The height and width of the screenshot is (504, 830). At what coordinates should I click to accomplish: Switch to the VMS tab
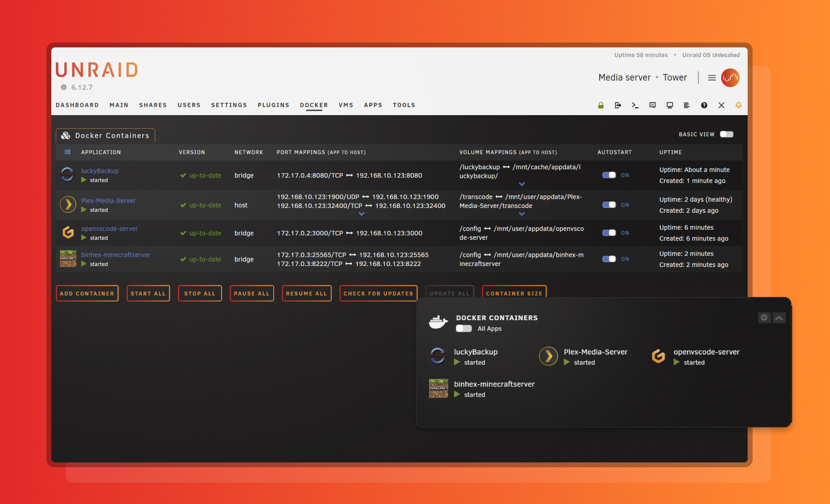coord(346,105)
